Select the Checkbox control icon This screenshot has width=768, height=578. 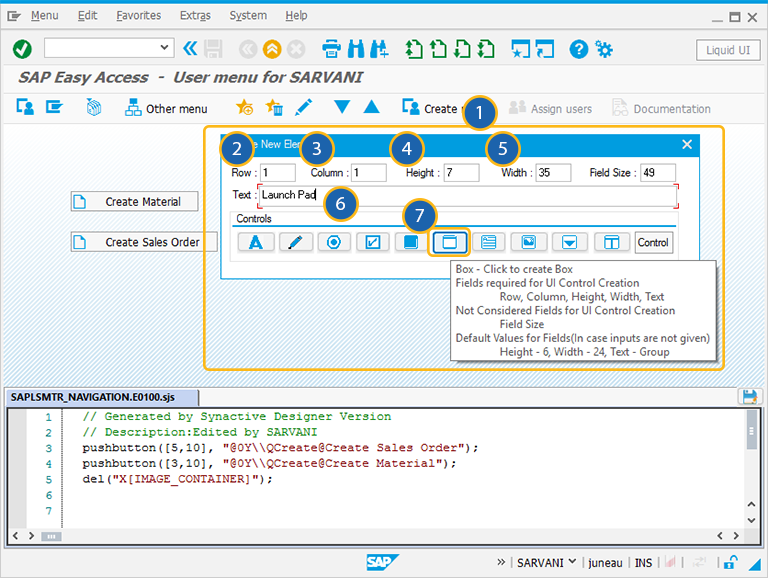373,242
